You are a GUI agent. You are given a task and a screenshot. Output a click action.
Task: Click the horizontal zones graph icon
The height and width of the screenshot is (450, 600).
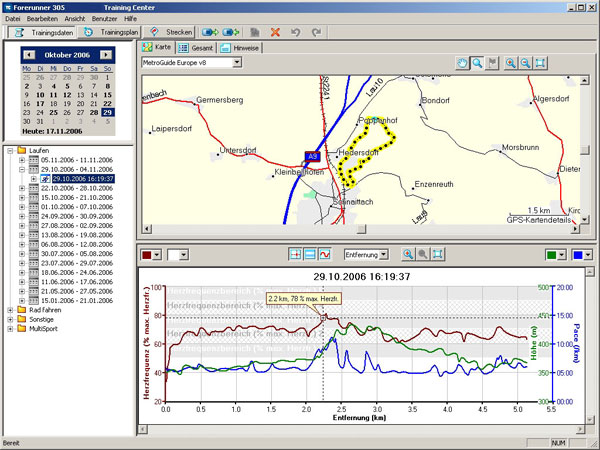[x=310, y=254]
